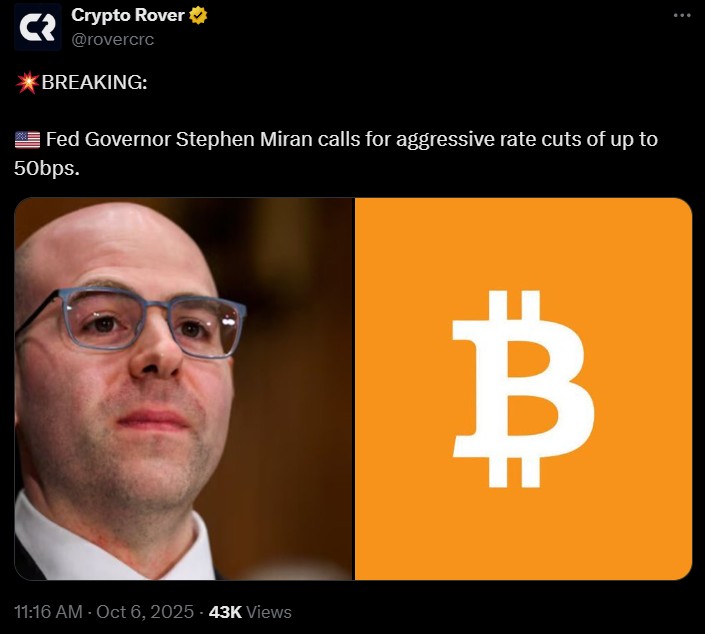This screenshot has height=634, width=705.
Task: Click the BREAKING: headline text
Action: pyautogui.click(x=94, y=82)
